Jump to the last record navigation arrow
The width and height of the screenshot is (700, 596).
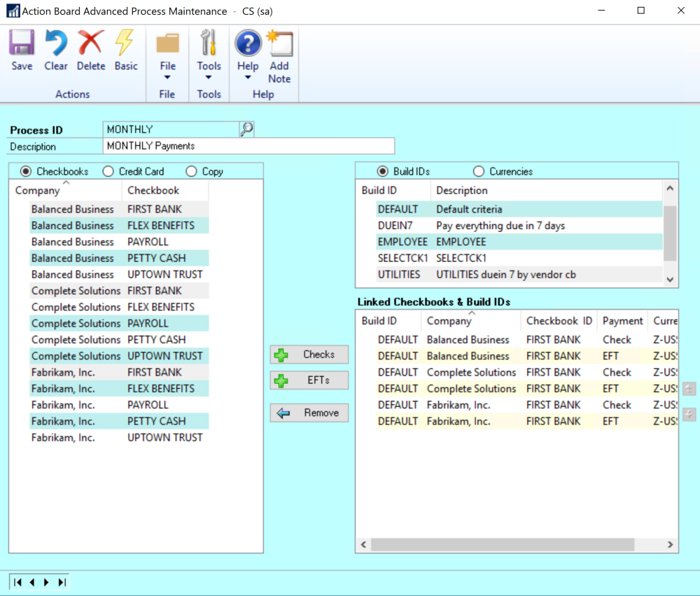(x=62, y=582)
